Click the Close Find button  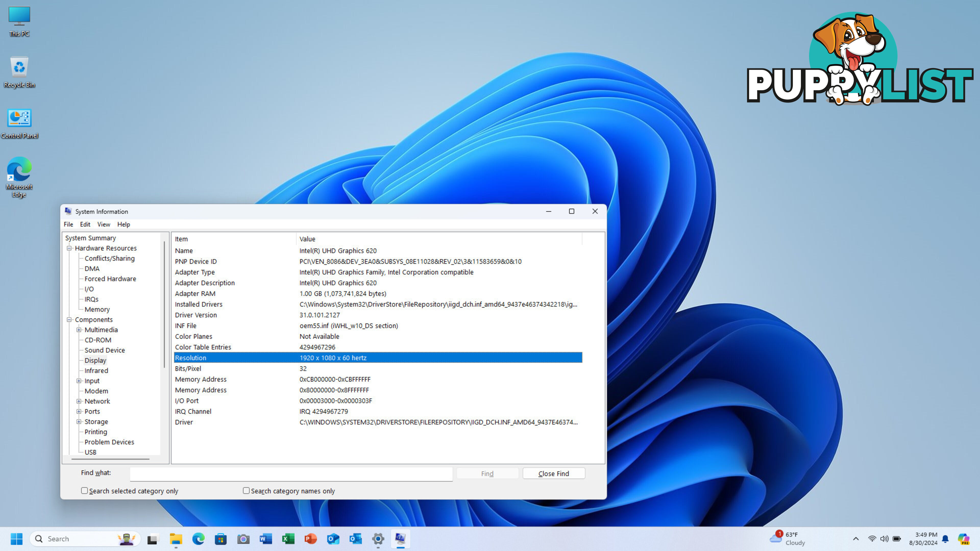pyautogui.click(x=554, y=473)
